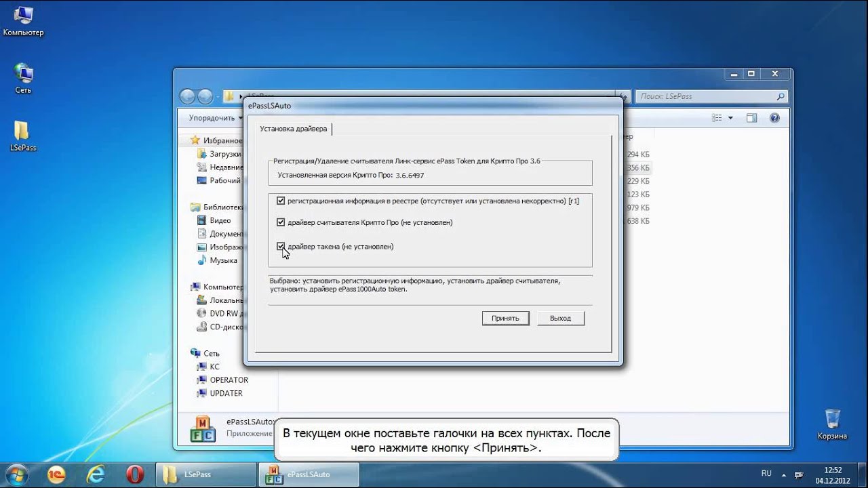The image size is (868, 488).
Task: Click the Выход button
Action: pyautogui.click(x=561, y=318)
